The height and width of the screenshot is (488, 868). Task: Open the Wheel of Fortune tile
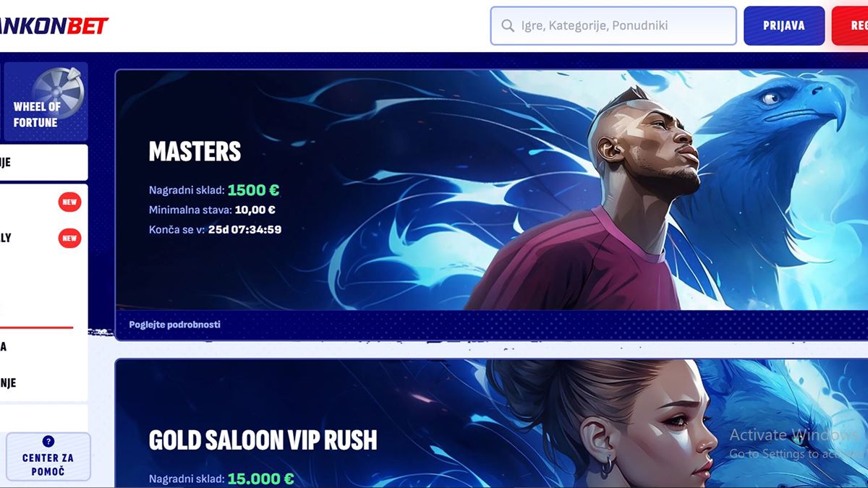pyautogui.click(x=46, y=101)
